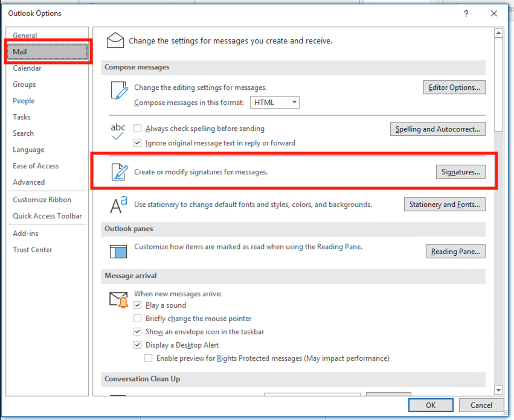The width and height of the screenshot is (514, 420).
Task: Click the abc spell-check icon
Action: [x=118, y=132]
